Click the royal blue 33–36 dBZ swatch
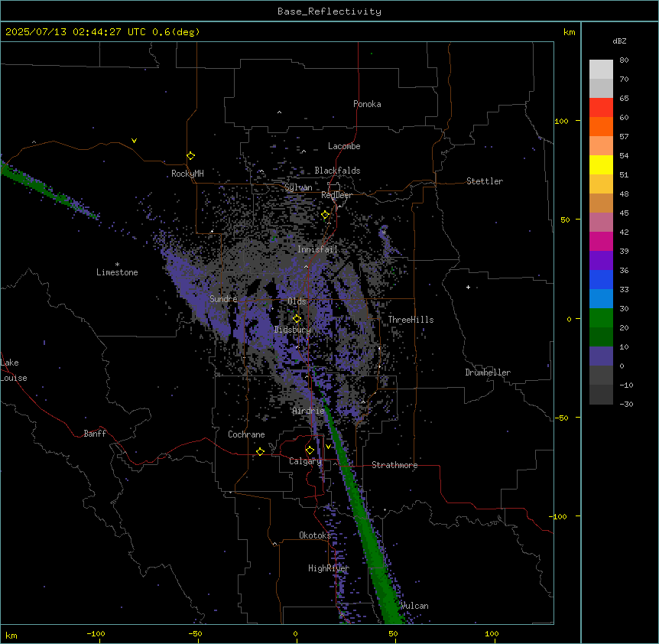 pyautogui.click(x=601, y=279)
